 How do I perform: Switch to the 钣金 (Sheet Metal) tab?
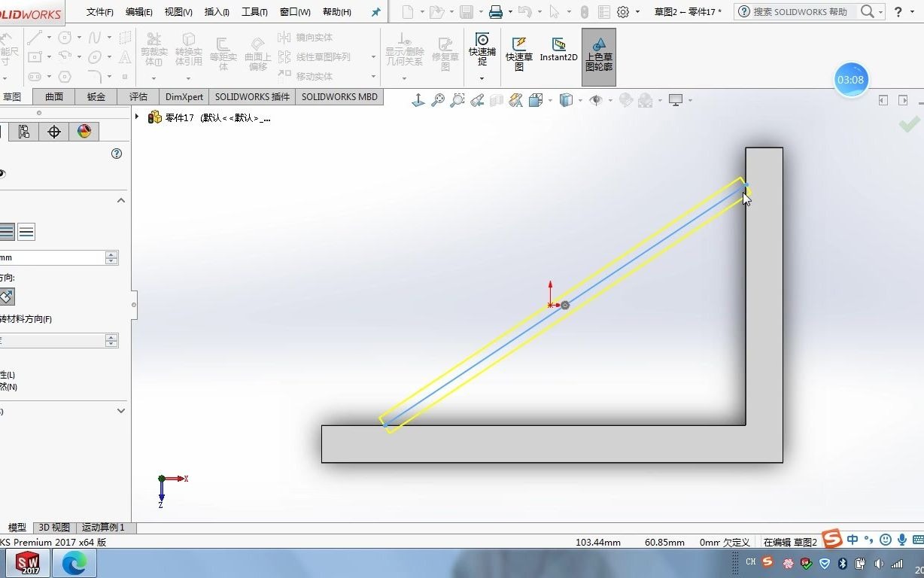pos(96,96)
